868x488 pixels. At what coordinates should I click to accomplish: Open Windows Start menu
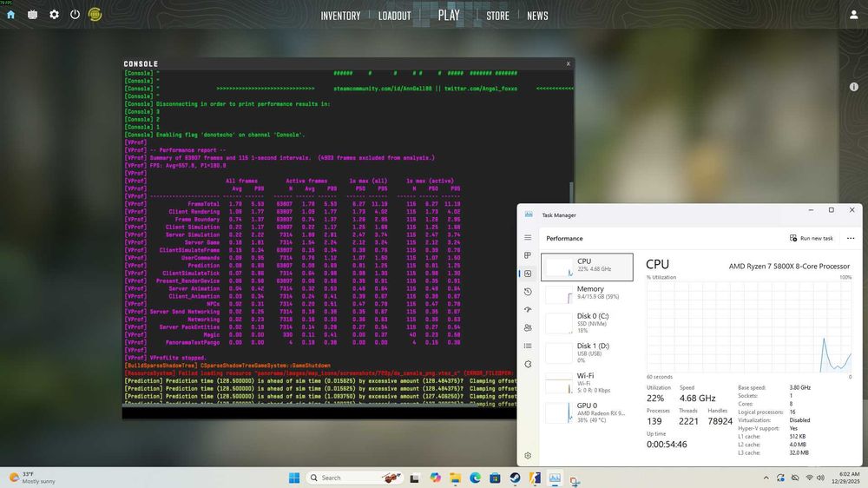(294, 478)
